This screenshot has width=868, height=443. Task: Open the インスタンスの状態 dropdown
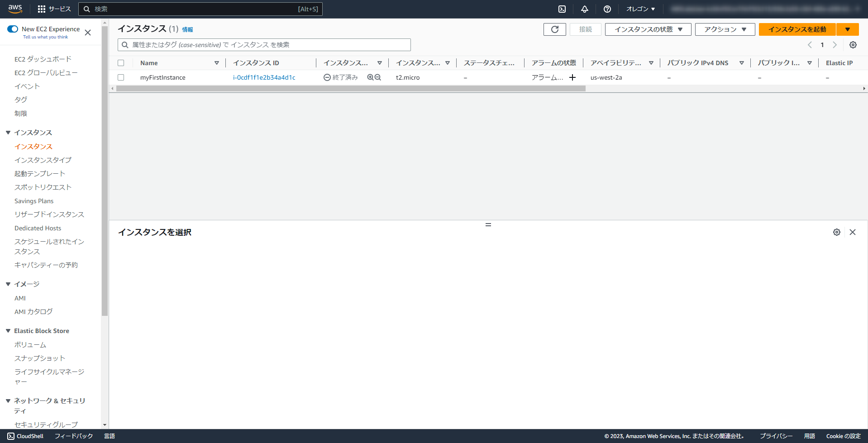(x=648, y=29)
